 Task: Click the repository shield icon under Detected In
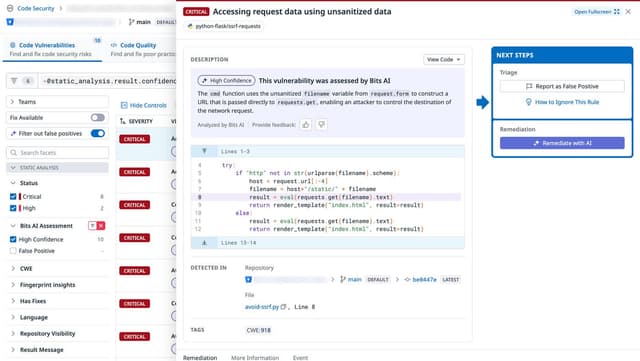[x=248, y=280]
